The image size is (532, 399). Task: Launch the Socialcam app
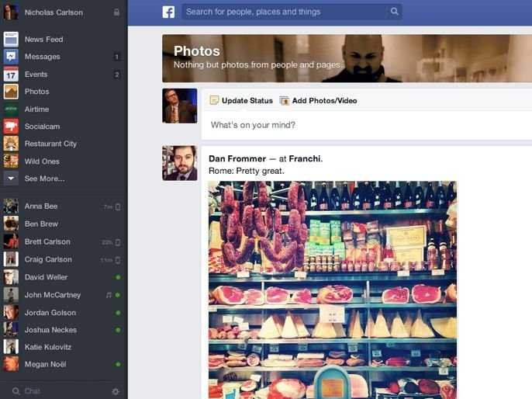tap(42, 127)
